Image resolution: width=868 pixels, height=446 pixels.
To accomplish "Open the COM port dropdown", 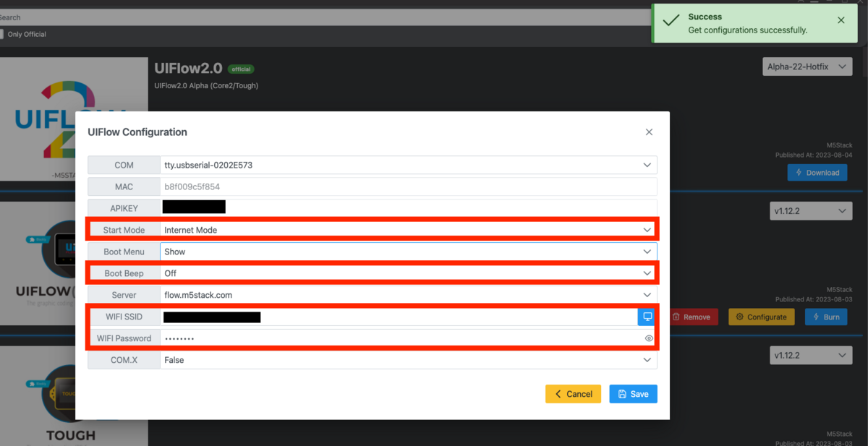I will point(409,165).
